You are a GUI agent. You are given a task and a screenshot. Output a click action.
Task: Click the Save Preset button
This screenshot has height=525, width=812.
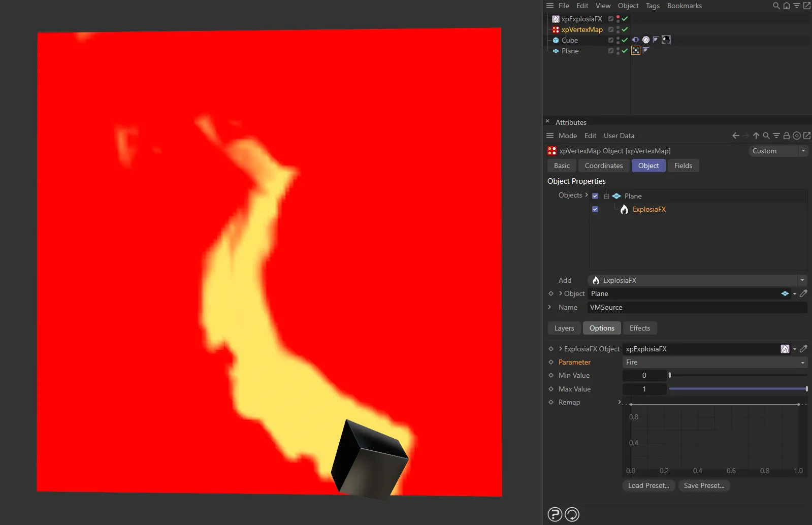coord(704,485)
